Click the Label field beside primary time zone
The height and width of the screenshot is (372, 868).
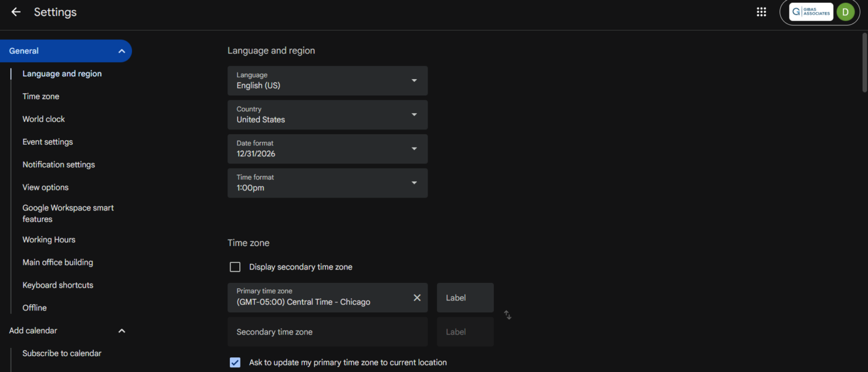click(464, 298)
